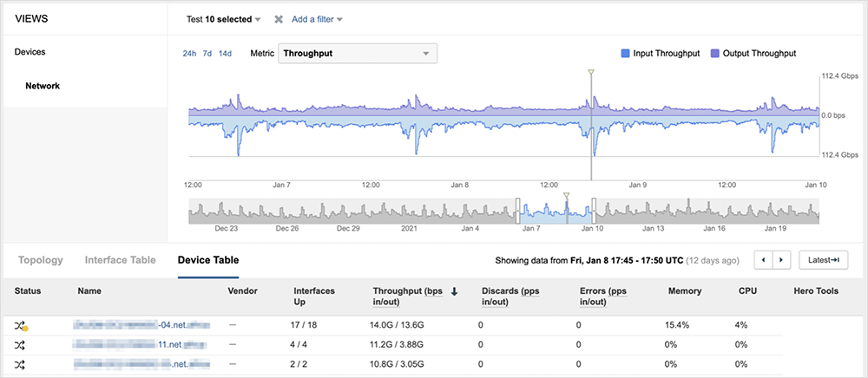Step to the next time interval arrow
The image size is (868, 378).
tap(782, 259)
